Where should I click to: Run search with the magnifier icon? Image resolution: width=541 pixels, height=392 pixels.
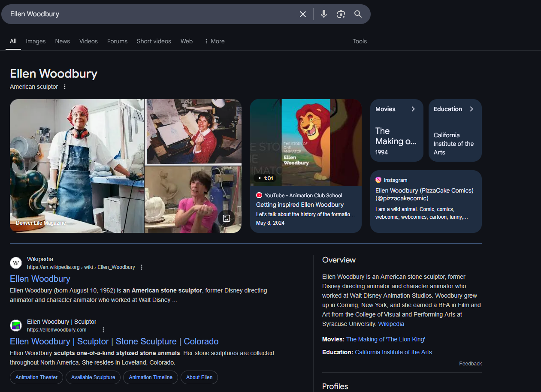358,14
